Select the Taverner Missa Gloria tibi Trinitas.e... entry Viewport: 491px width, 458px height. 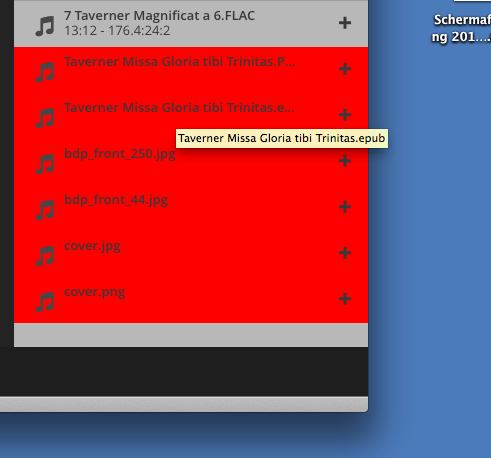(x=191, y=116)
